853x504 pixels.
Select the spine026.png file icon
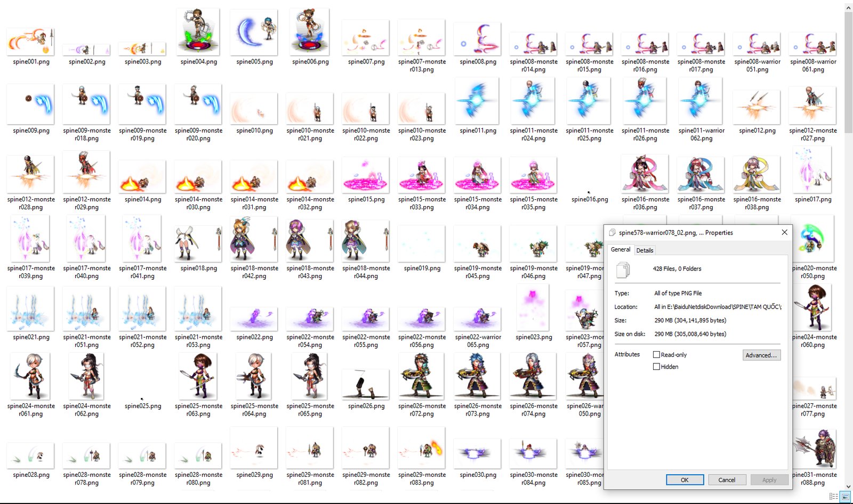coord(366,385)
